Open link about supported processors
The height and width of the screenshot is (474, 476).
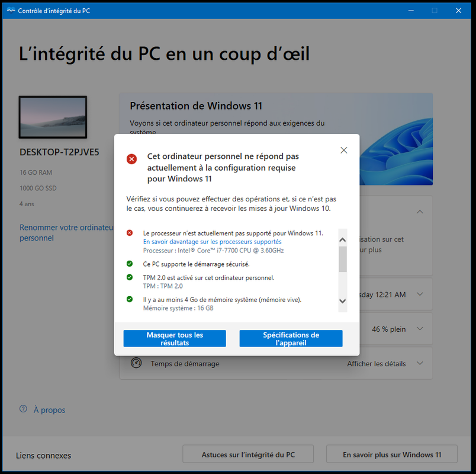click(x=212, y=242)
